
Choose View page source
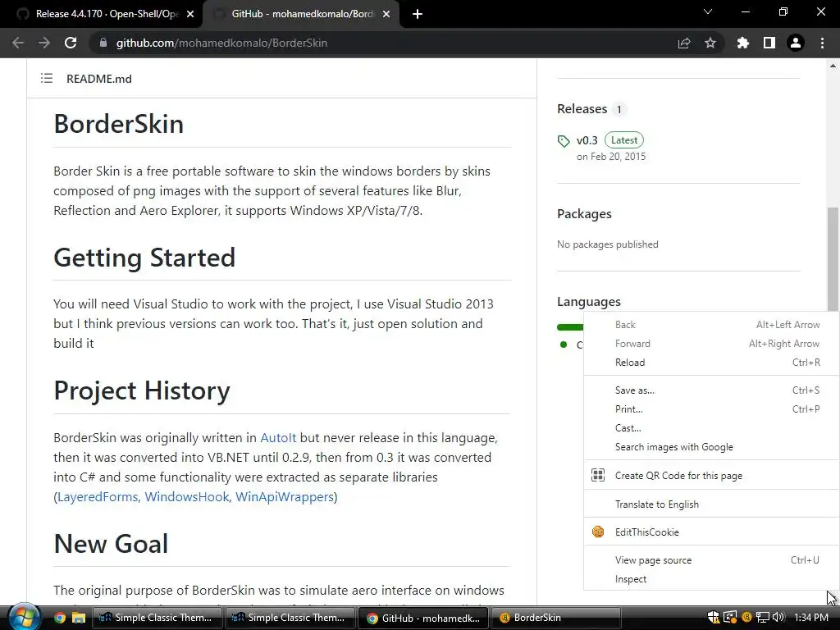[711, 559]
